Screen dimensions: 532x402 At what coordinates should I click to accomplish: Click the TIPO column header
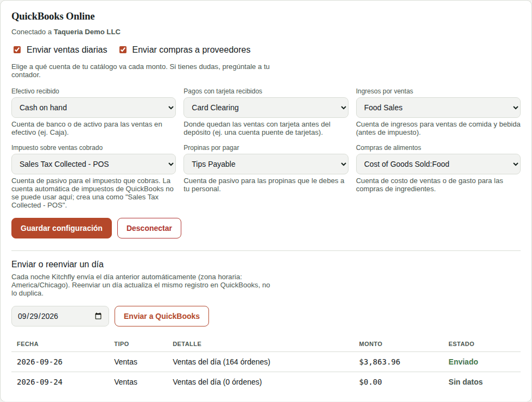click(x=122, y=344)
